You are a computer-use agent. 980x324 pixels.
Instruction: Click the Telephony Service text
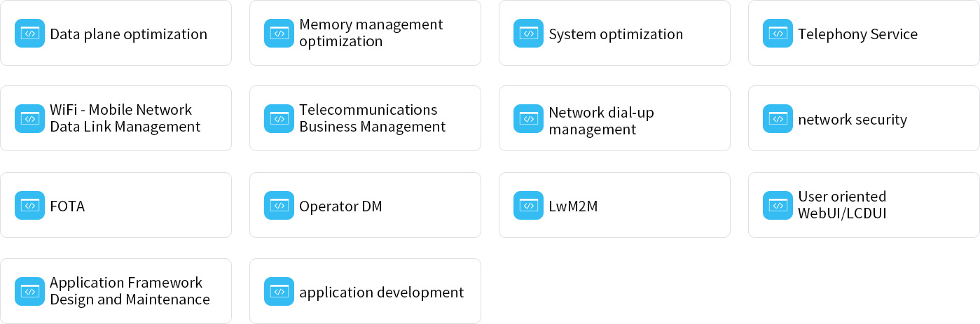tap(857, 34)
